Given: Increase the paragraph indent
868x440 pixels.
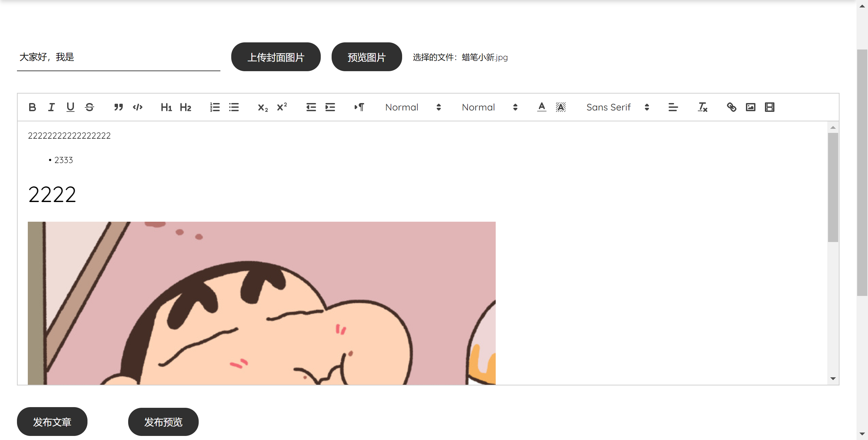Looking at the screenshot, I should point(330,107).
